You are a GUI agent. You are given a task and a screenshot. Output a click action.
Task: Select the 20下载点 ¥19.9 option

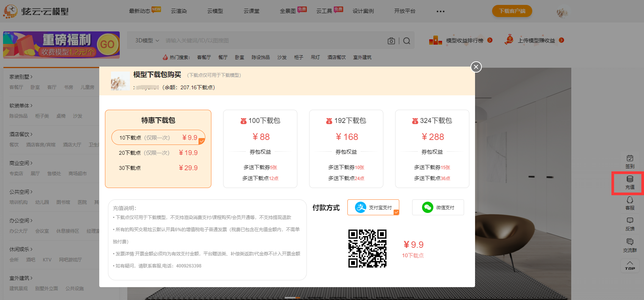pos(158,153)
